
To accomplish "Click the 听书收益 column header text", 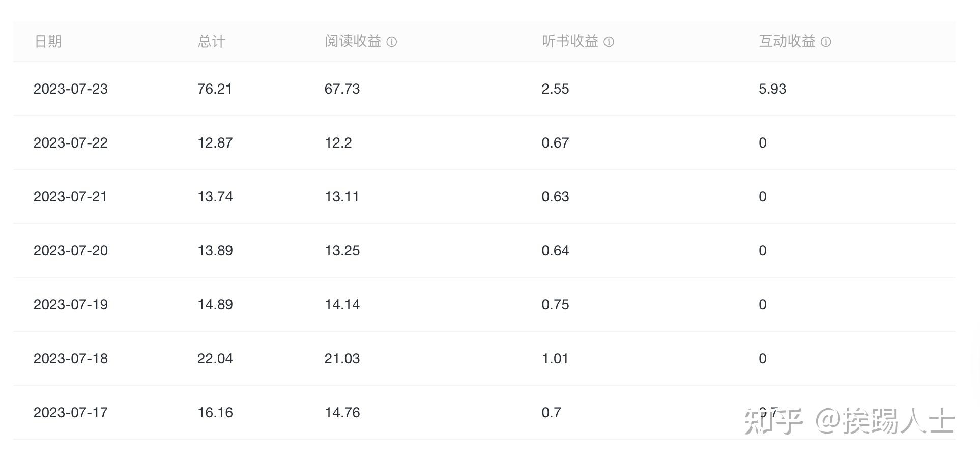I will pyautogui.click(x=570, y=41).
